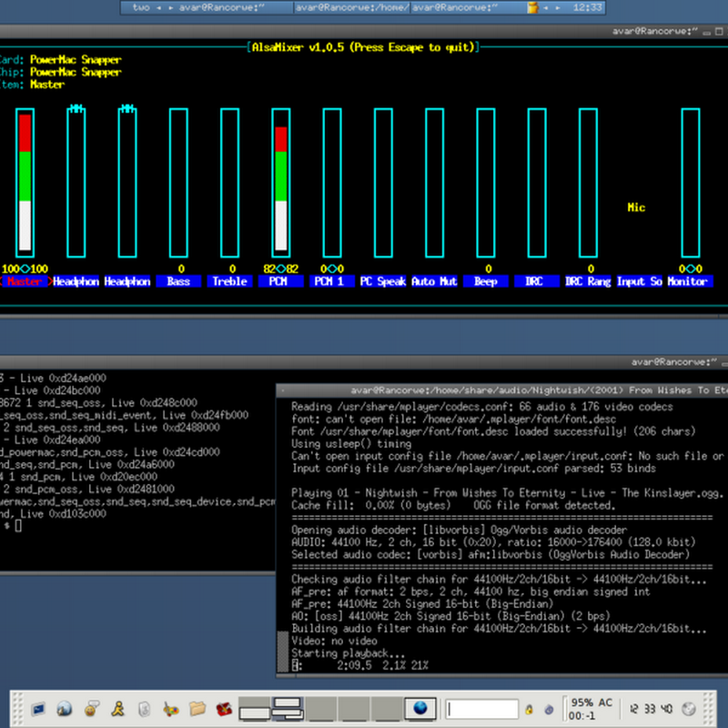
Task: Launch the AIM running man icon
Action: click(x=117, y=708)
